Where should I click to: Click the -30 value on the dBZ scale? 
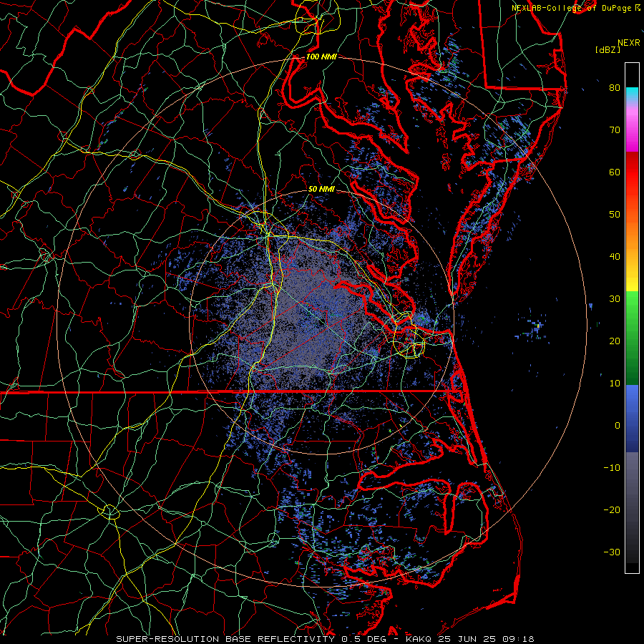(612, 552)
